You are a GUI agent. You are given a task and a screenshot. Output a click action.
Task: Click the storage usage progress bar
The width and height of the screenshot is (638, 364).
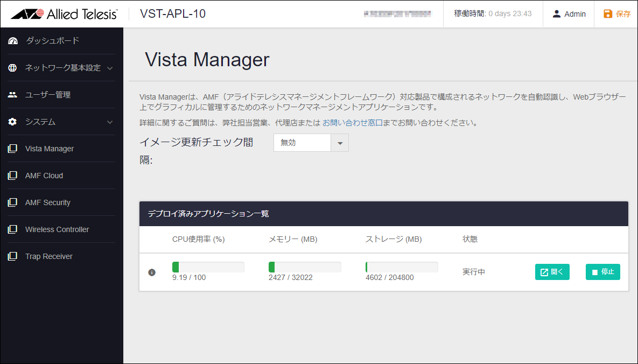click(x=402, y=267)
